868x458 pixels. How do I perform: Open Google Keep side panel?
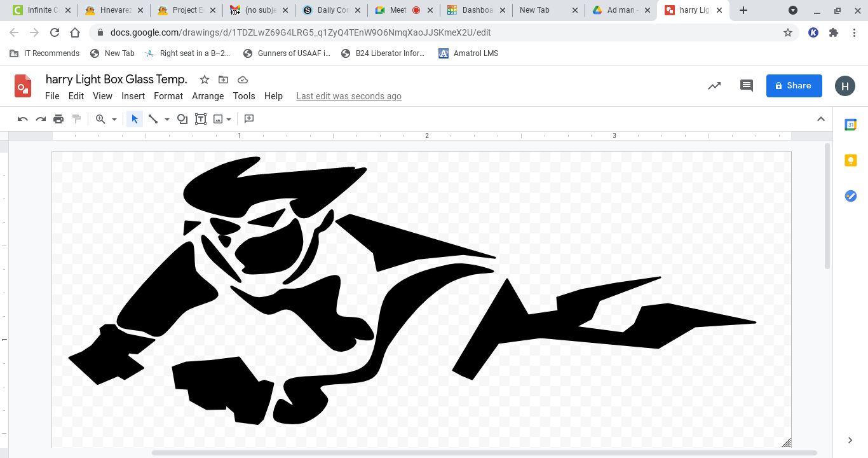(851, 160)
